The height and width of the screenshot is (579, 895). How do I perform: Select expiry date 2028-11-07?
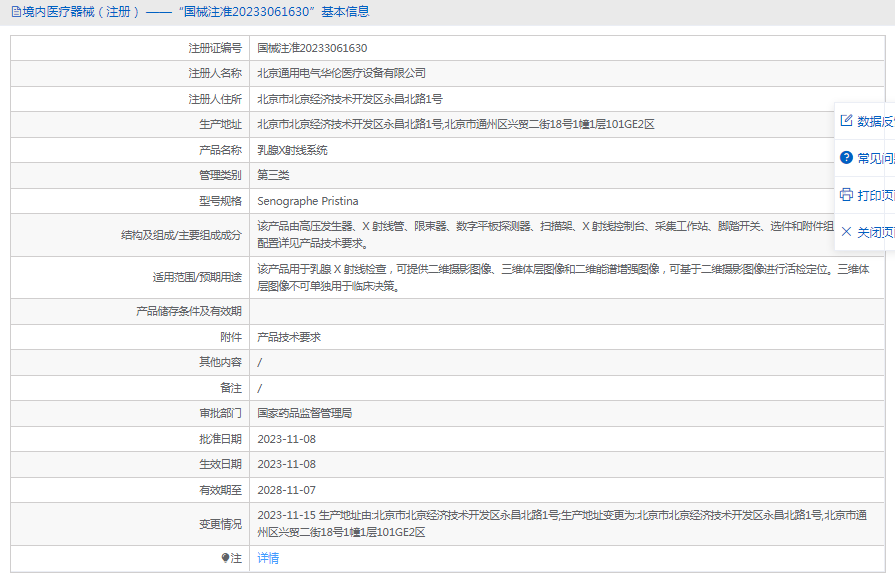(x=287, y=490)
